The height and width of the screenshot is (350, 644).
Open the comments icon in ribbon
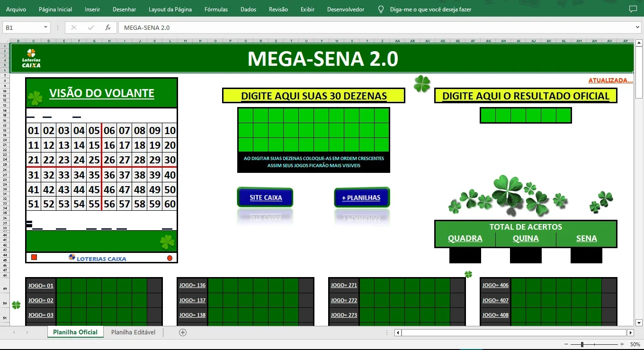pos(633,9)
